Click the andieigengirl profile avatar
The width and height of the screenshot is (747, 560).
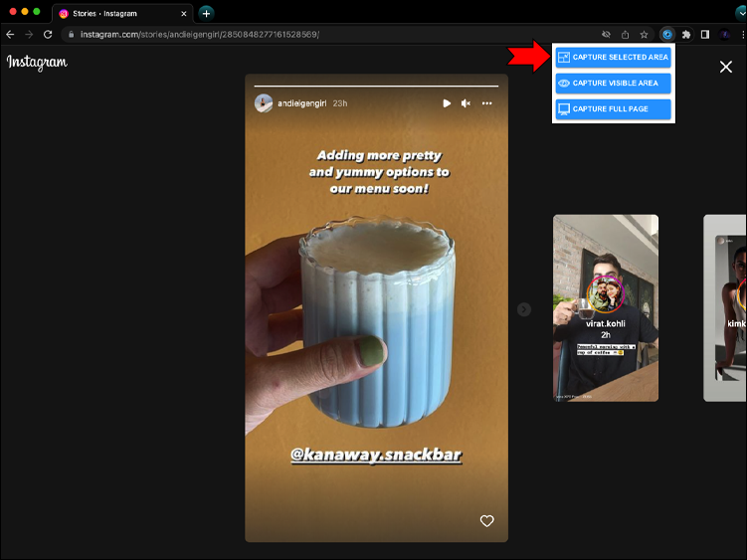pyautogui.click(x=264, y=103)
